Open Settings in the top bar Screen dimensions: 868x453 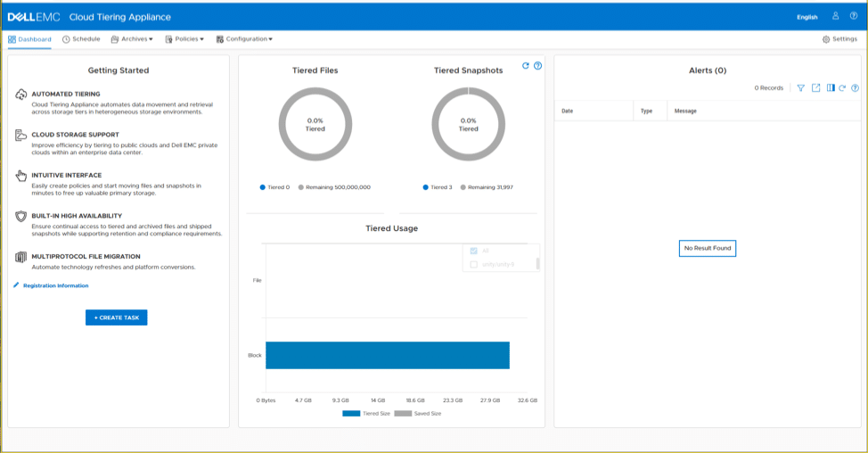click(x=839, y=39)
